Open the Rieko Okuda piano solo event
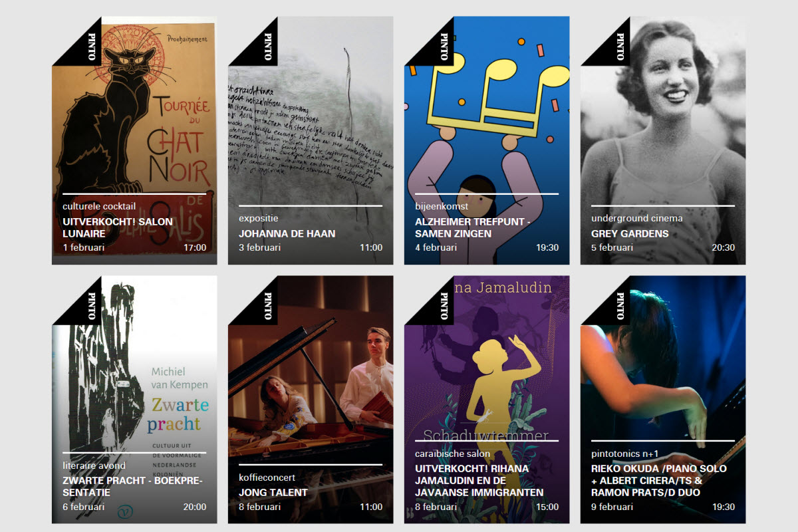Viewport: 798px width, 532px height. pyautogui.click(x=659, y=480)
